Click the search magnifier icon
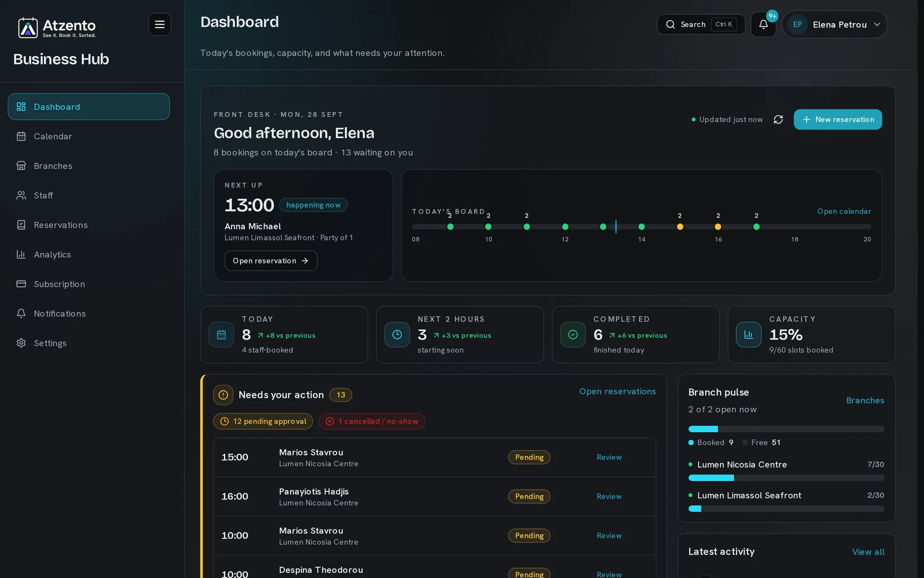Viewport: 924px width, 578px height. click(x=670, y=24)
